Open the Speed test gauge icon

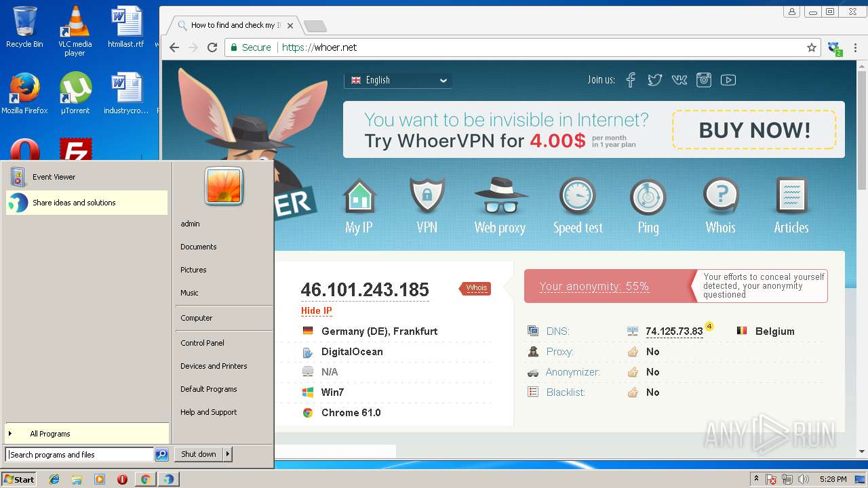click(x=577, y=197)
